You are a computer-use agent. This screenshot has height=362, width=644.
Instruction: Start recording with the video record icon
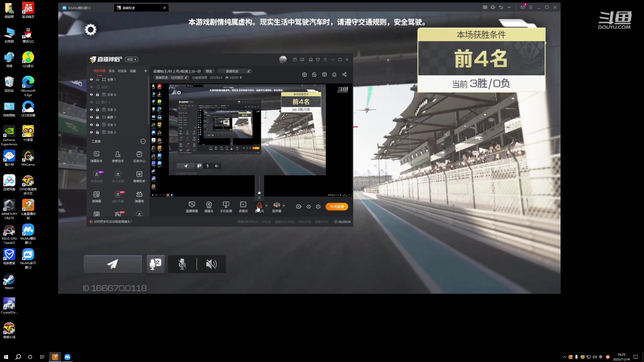(x=299, y=206)
